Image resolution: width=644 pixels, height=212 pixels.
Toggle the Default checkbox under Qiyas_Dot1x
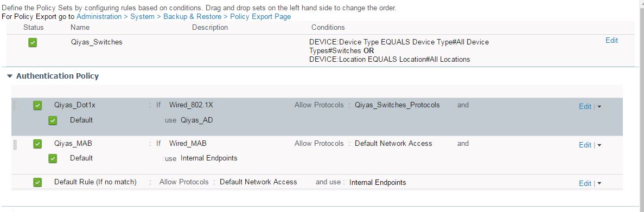[x=53, y=120]
